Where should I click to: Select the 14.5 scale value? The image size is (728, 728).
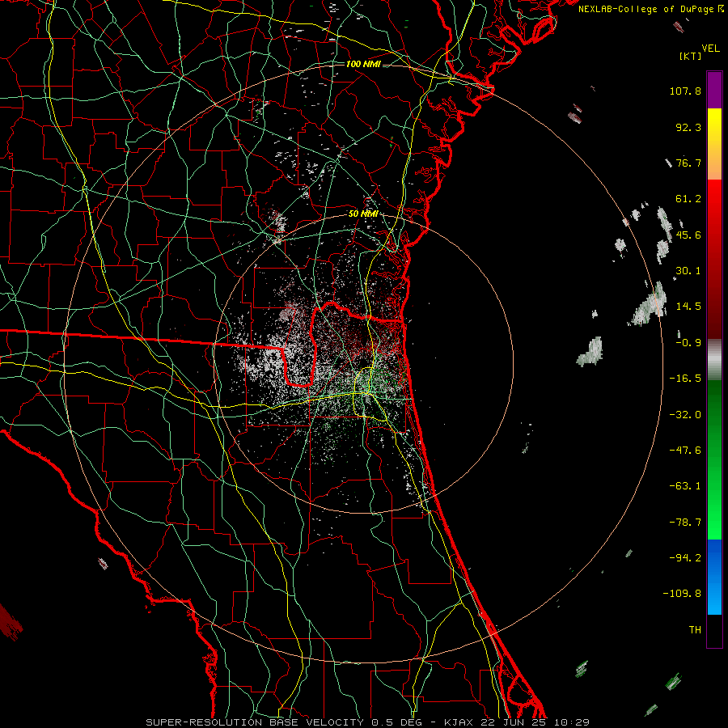(688, 307)
